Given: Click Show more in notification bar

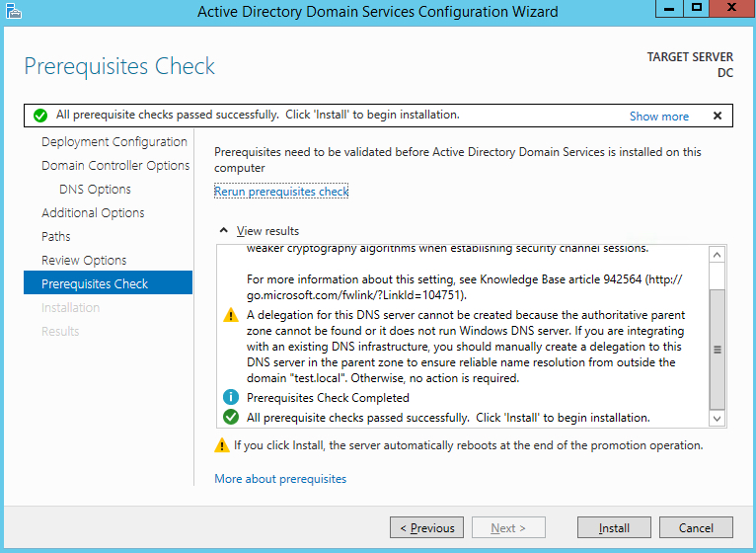Looking at the screenshot, I should [x=659, y=117].
